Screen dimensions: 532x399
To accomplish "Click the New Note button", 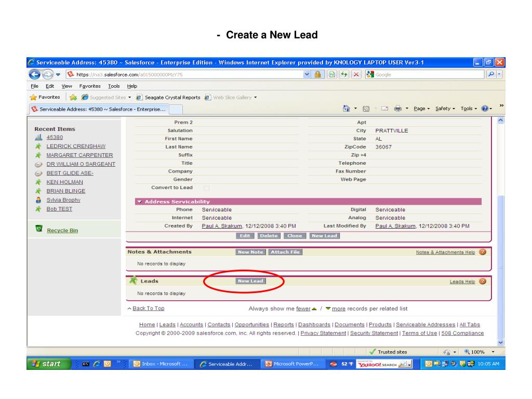I will point(250,252).
